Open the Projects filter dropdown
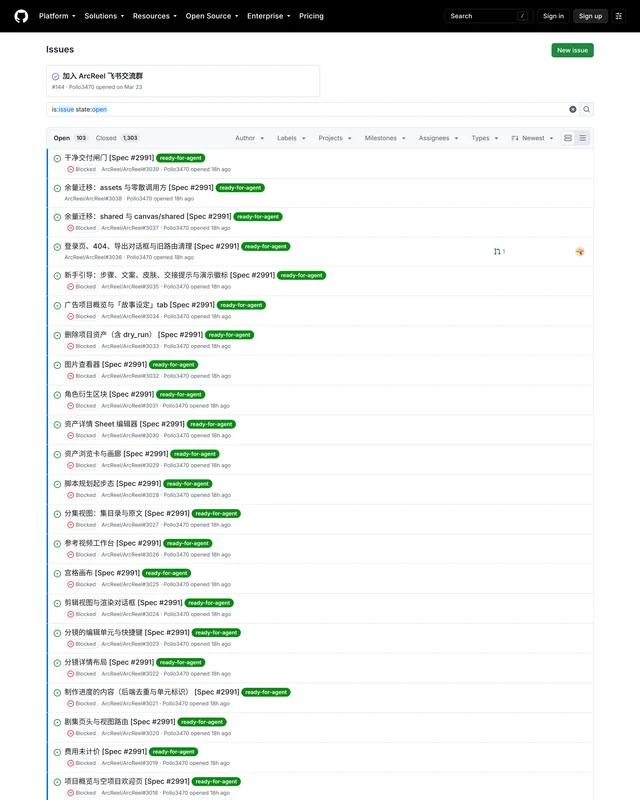This screenshot has width=640, height=800. coord(335,138)
